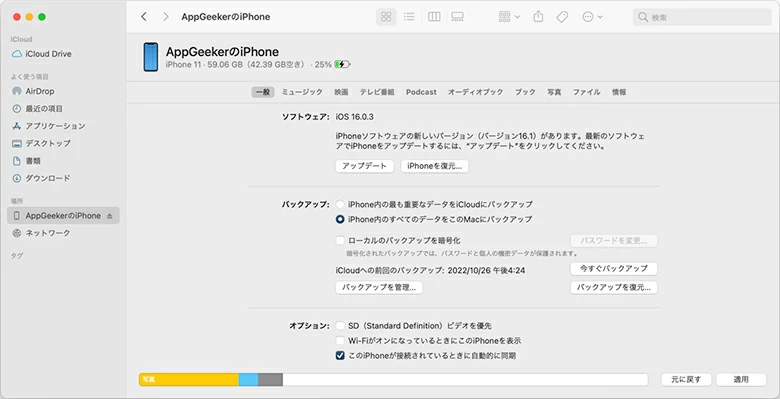780x399 pixels.
Task: Open the ミュージック tab
Action: click(x=302, y=92)
